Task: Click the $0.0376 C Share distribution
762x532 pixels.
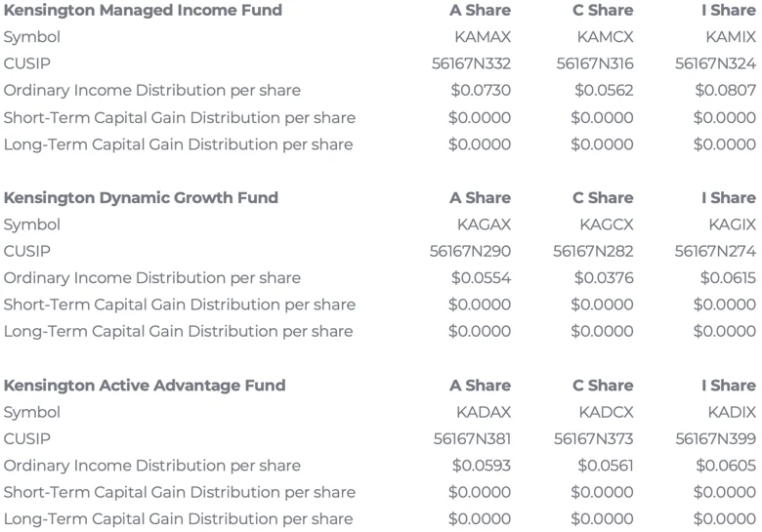Action: pyautogui.click(x=604, y=278)
